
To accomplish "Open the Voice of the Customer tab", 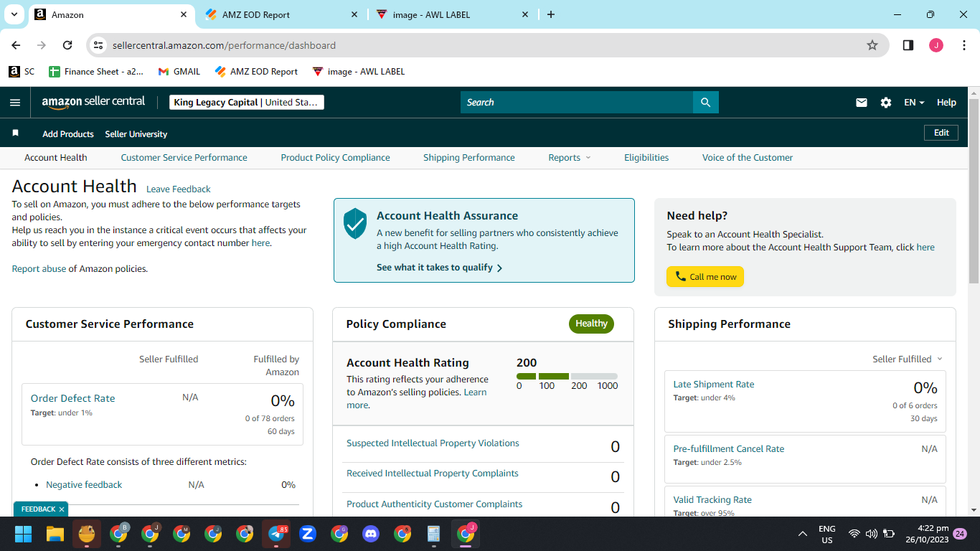I will [748, 158].
